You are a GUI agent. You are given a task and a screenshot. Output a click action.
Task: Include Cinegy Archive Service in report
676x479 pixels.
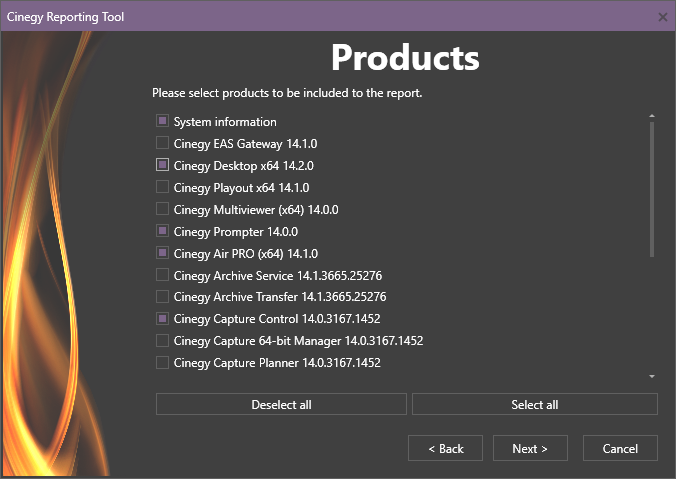click(162, 275)
